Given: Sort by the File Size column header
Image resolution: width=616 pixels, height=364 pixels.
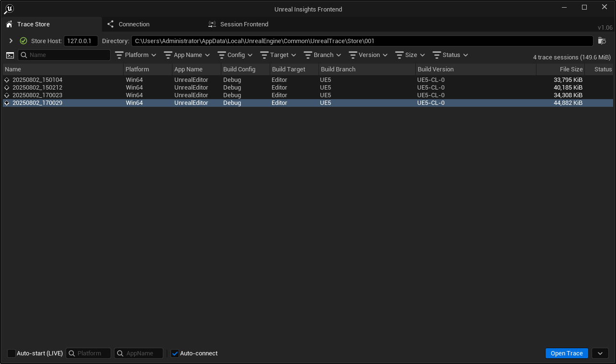Looking at the screenshot, I should 560,69.
